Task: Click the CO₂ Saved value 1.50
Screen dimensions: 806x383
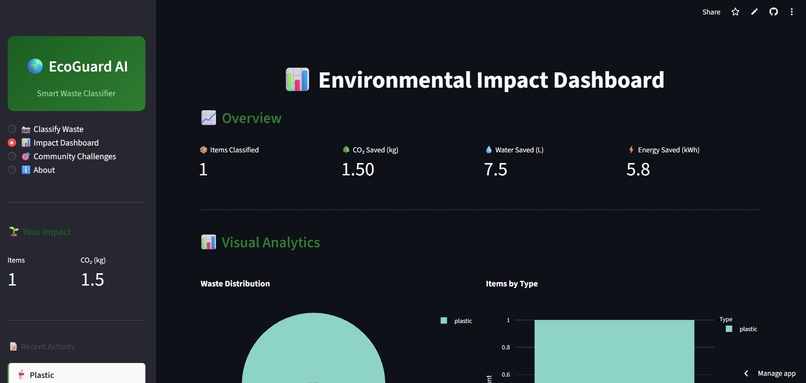Action: [x=358, y=169]
